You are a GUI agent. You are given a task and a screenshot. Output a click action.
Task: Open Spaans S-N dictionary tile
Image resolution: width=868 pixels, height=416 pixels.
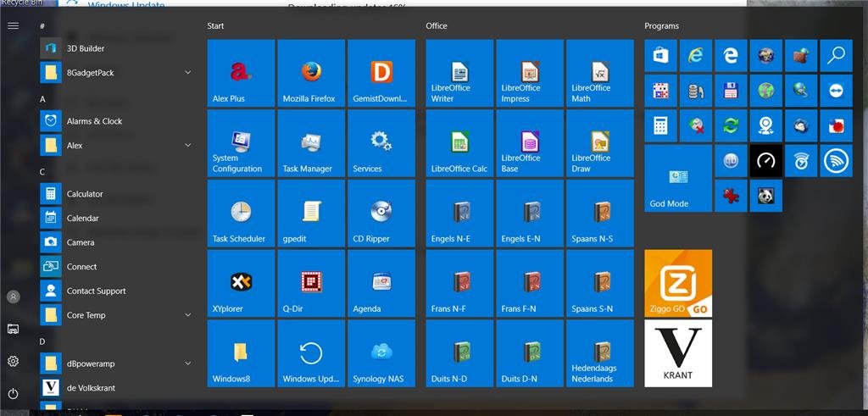pyautogui.click(x=600, y=283)
